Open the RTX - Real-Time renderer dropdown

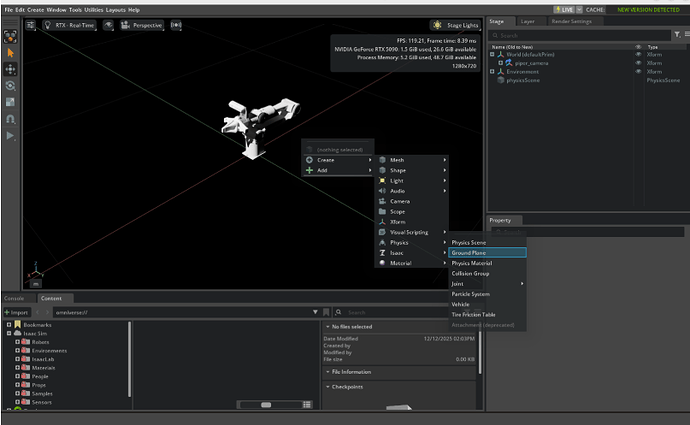68,25
